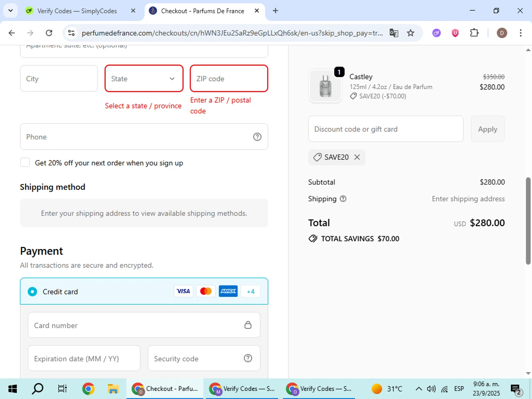The image size is (532, 399).
Task: Remove the SAVE20 discount code
Action: (x=357, y=157)
